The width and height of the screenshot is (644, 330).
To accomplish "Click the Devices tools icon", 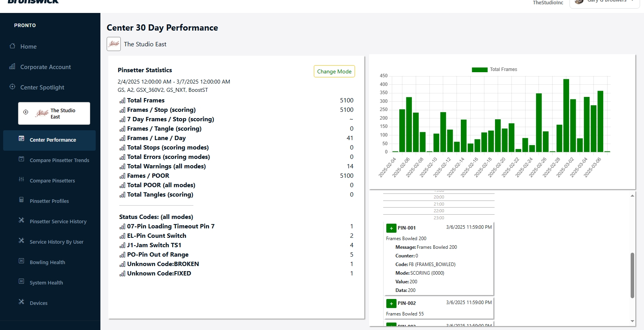I will (x=22, y=302).
